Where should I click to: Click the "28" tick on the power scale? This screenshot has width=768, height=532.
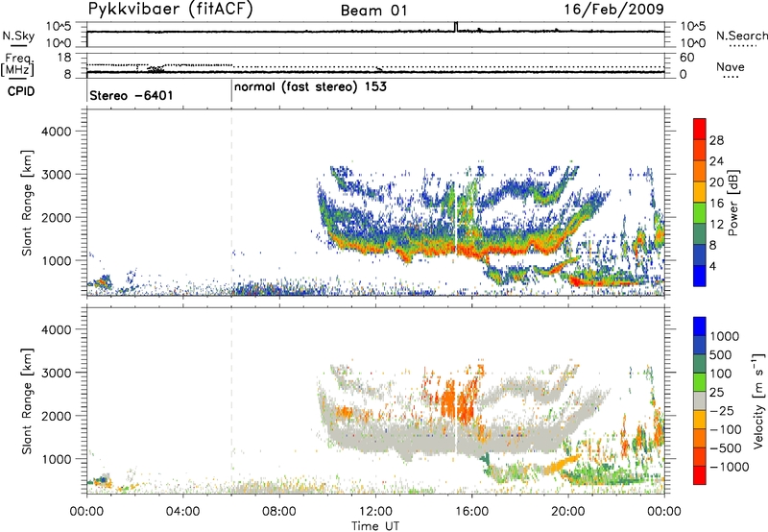[716, 140]
